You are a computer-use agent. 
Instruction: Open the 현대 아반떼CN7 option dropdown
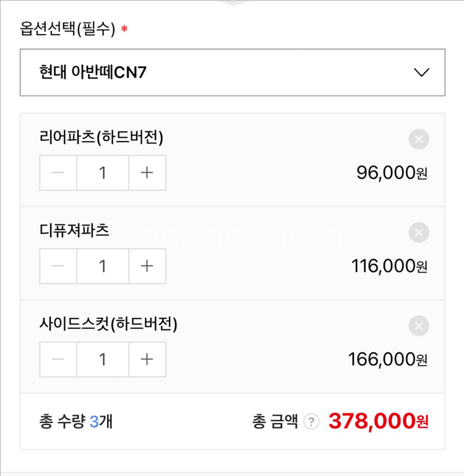pos(232,72)
